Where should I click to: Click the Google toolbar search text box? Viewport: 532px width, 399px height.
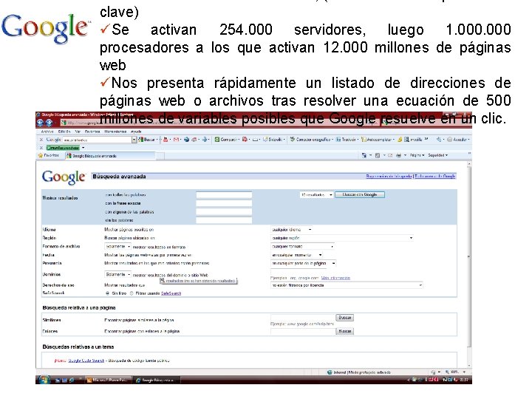[97, 140]
